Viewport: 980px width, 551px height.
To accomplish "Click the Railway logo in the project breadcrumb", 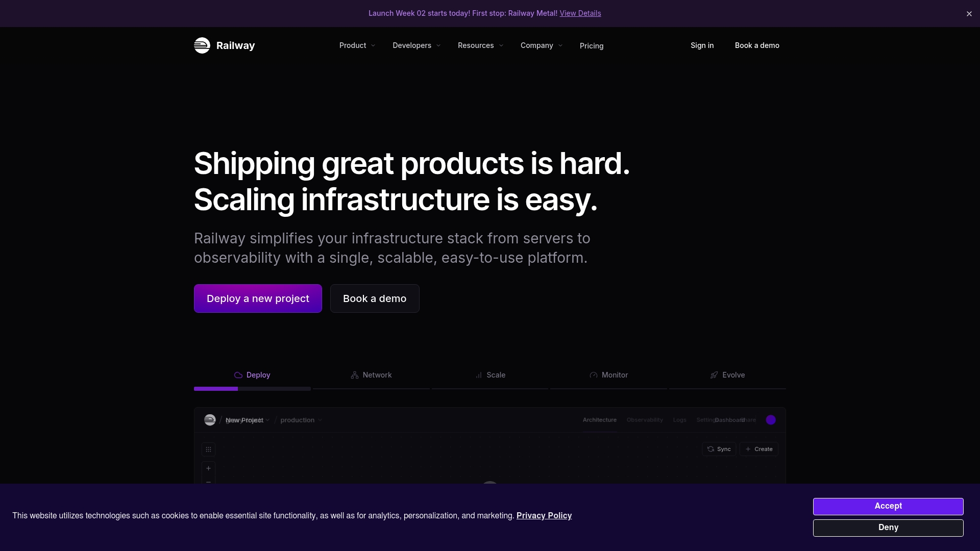I will (210, 420).
